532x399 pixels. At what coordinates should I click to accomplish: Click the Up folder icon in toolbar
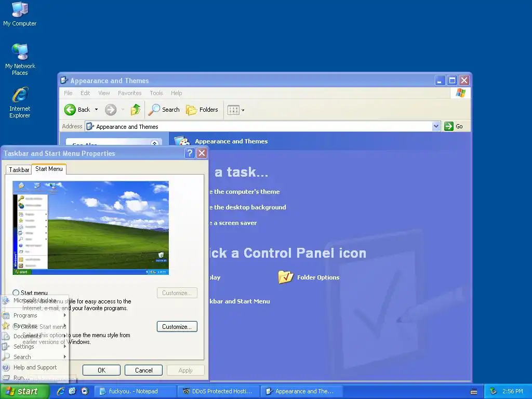[x=136, y=110]
